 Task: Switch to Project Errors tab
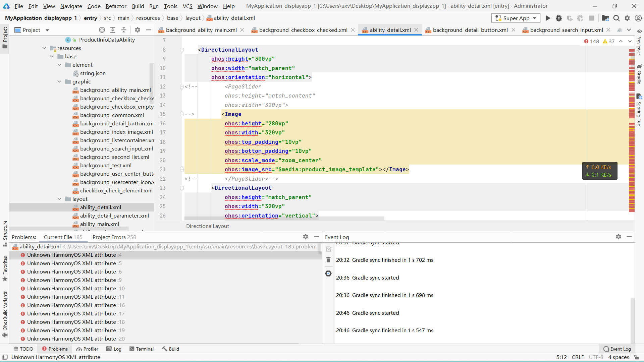point(114,237)
